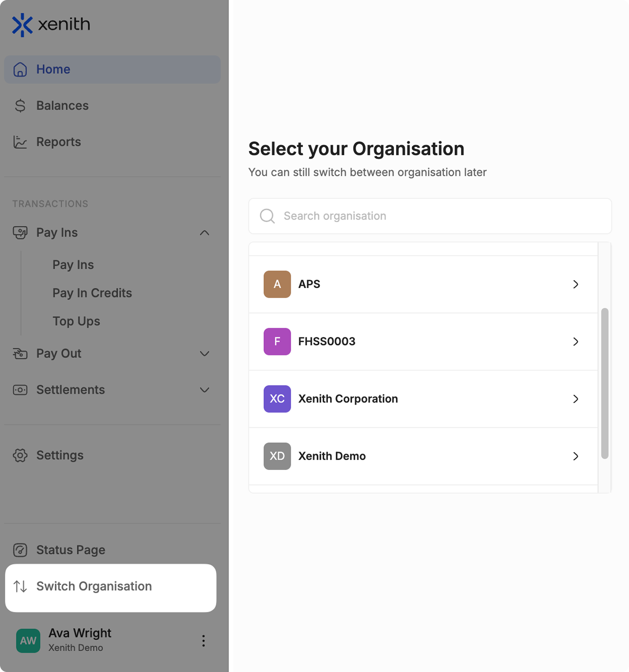Click the Reports chart icon

click(20, 142)
